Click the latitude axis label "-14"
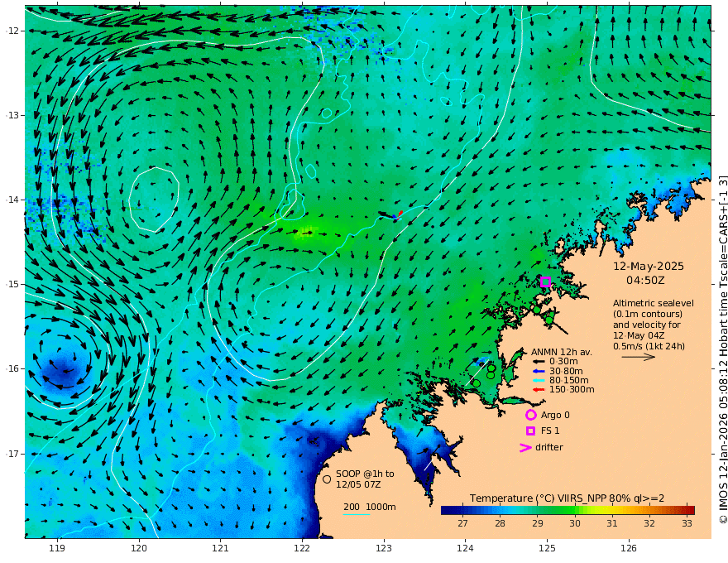 pos(12,200)
